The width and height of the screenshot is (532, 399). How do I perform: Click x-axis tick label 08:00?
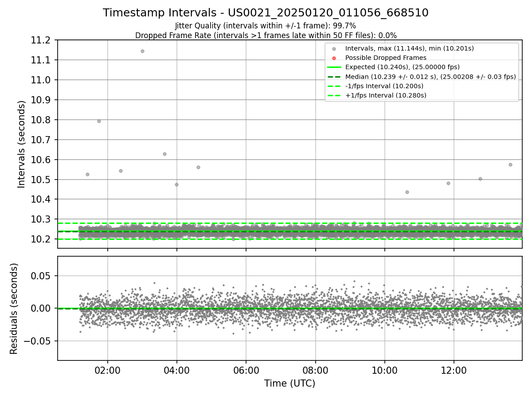click(315, 370)
